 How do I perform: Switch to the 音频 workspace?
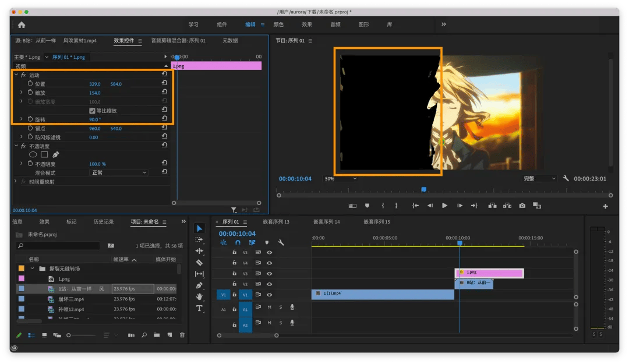click(335, 24)
